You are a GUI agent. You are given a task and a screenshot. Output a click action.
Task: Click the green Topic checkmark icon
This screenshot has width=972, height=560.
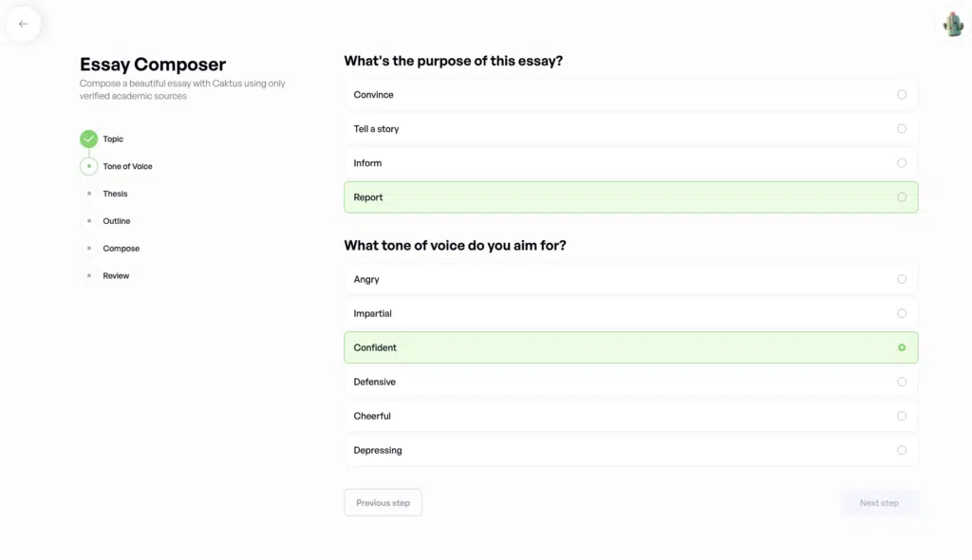point(88,140)
